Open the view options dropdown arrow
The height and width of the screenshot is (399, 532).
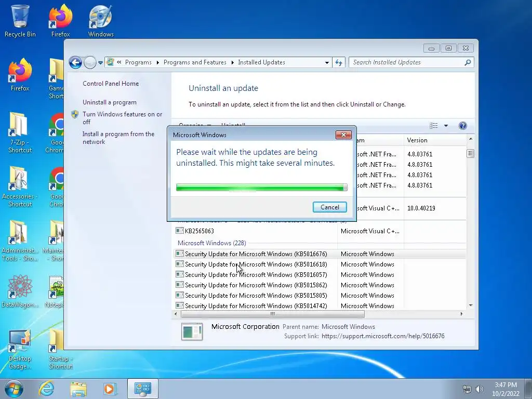coord(446,126)
